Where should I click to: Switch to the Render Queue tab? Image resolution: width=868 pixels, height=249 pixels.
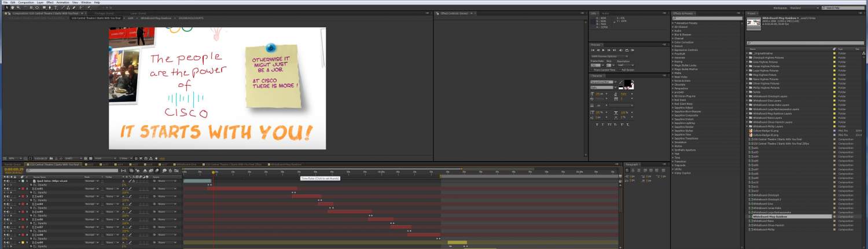pyautogui.click(x=13, y=164)
